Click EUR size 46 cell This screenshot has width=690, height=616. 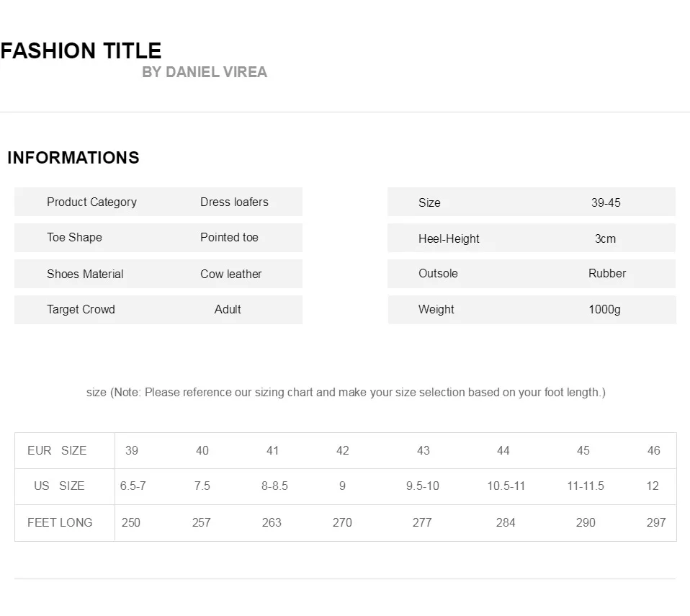[x=654, y=450]
